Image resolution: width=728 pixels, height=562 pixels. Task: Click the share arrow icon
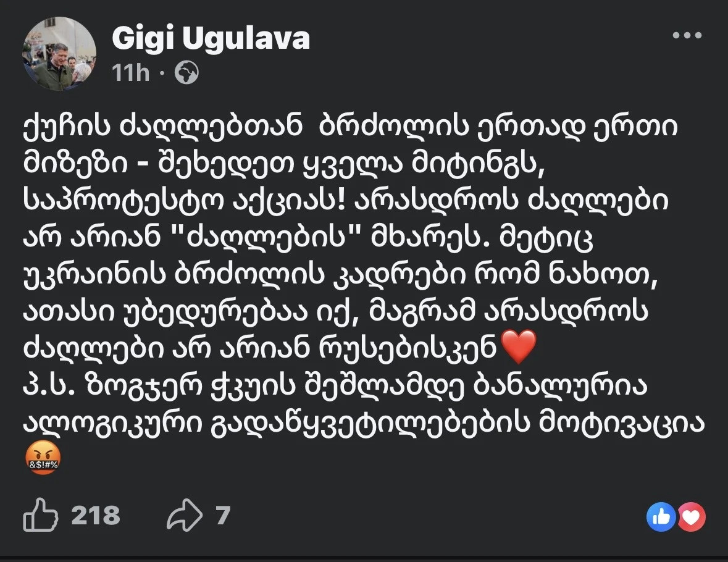tap(184, 514)
